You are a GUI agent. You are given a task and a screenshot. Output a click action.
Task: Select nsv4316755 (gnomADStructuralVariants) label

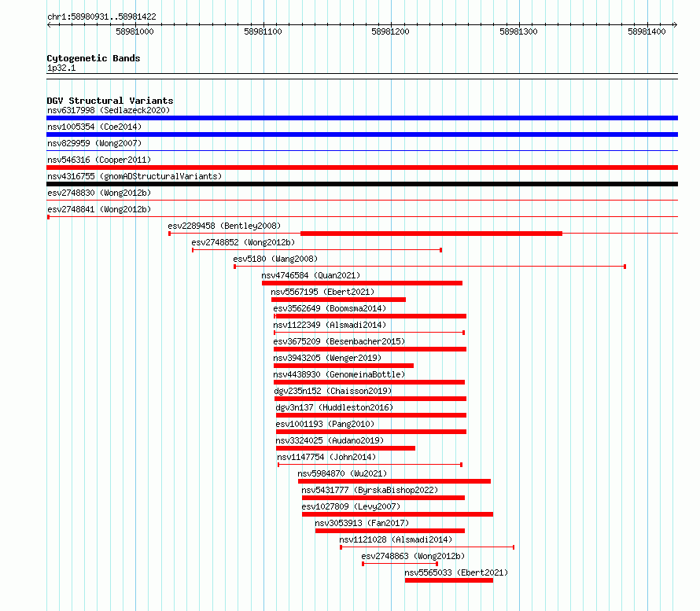point(134,176)
